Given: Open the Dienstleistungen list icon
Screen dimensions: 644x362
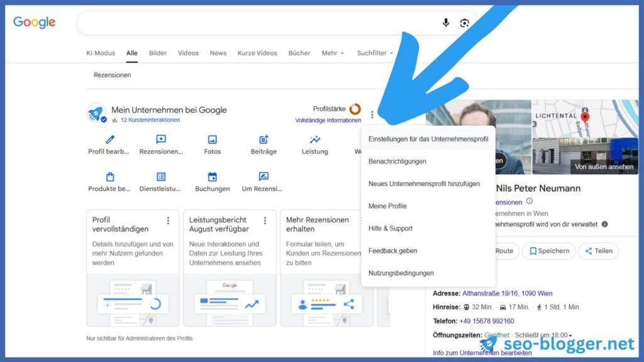Looking at the screenshot, I should pyautogui.click(x=161, y=177).
